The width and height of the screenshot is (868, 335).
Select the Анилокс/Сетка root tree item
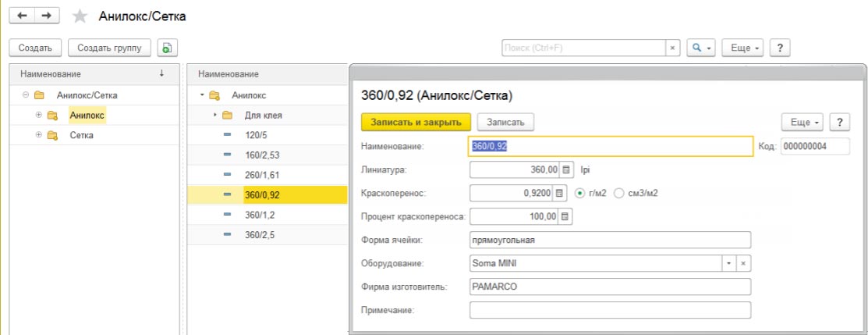(87, 95)
